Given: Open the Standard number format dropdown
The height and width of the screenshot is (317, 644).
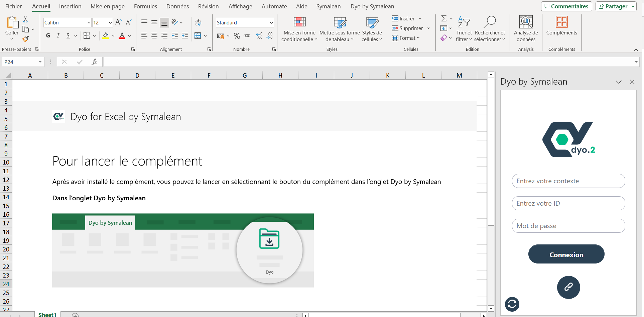Looking at the screenshot, I should point(271,23).
